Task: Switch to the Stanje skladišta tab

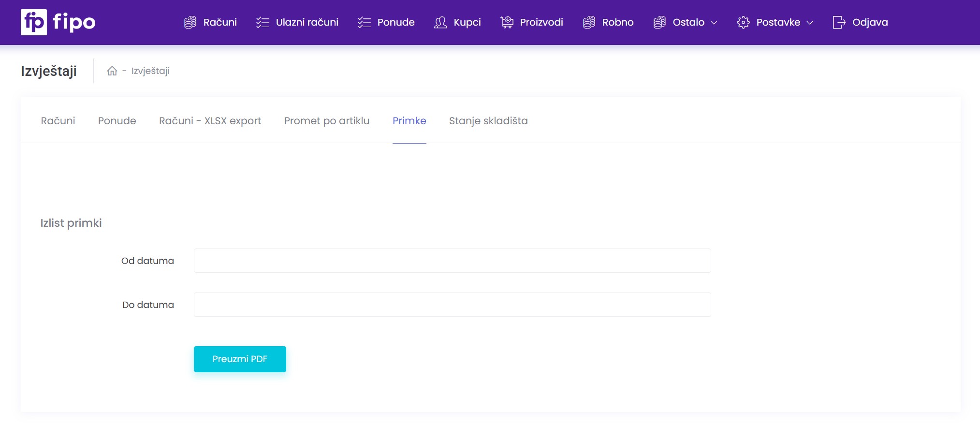Action: point(488,121)
